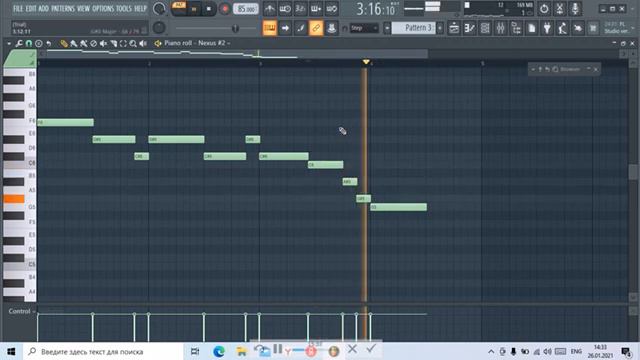Toggle the recording countdown button
640x360 pixels.
click(300, 9)
